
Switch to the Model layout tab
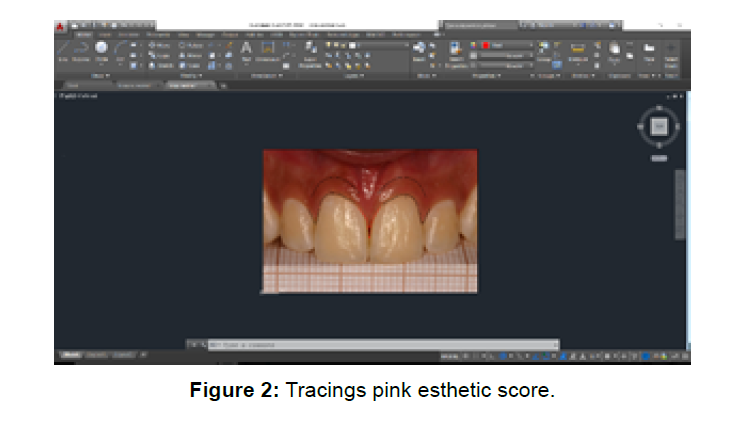72,355
